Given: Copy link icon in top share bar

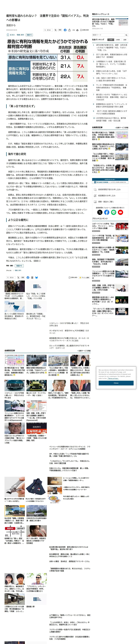Looking at the screenshot, I should pyautogui.click(x=74, y=30).
